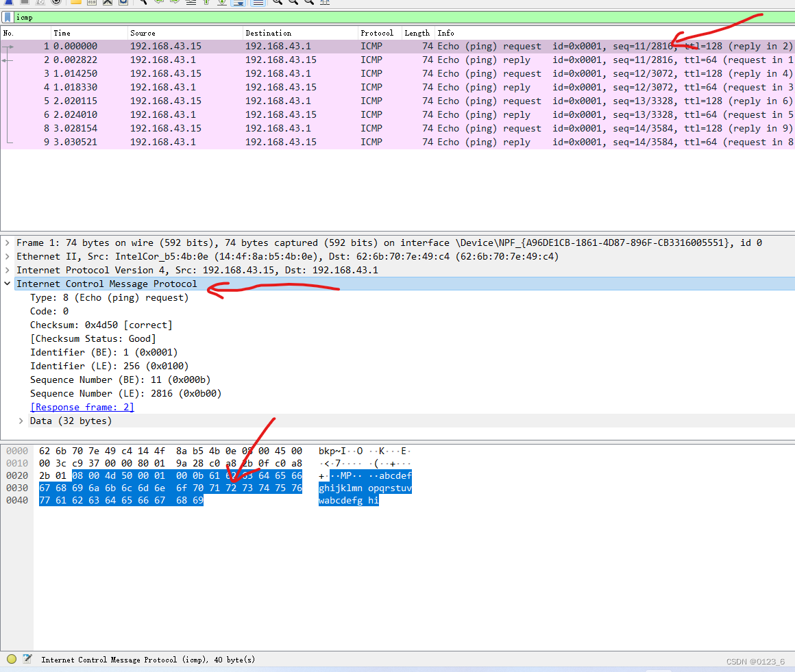Click hex byte '77' starting row 0040

(x=45, y=500)
